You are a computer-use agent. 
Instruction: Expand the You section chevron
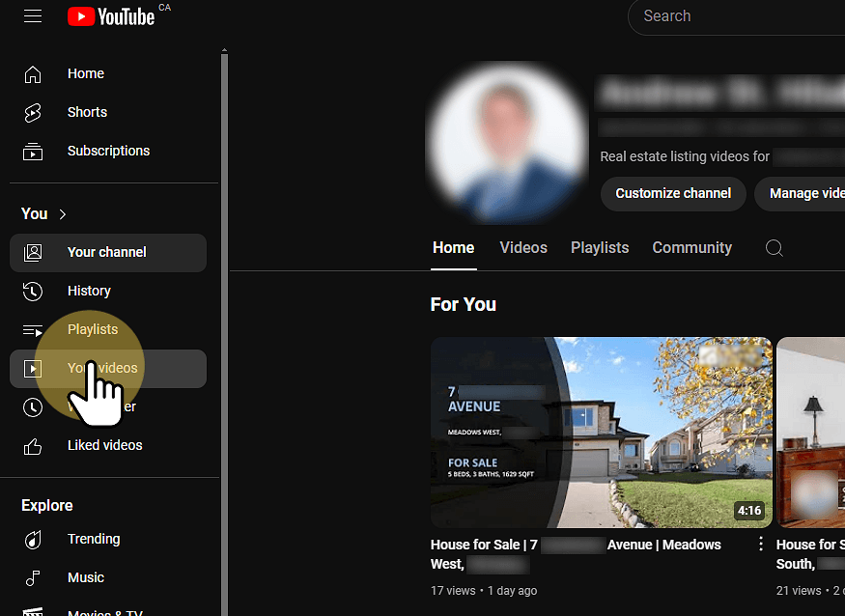(63, 214)
